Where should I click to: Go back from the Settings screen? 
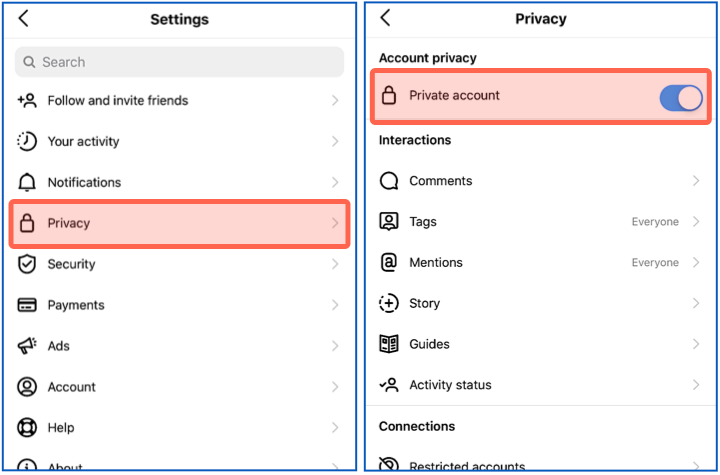pos(24,19)
